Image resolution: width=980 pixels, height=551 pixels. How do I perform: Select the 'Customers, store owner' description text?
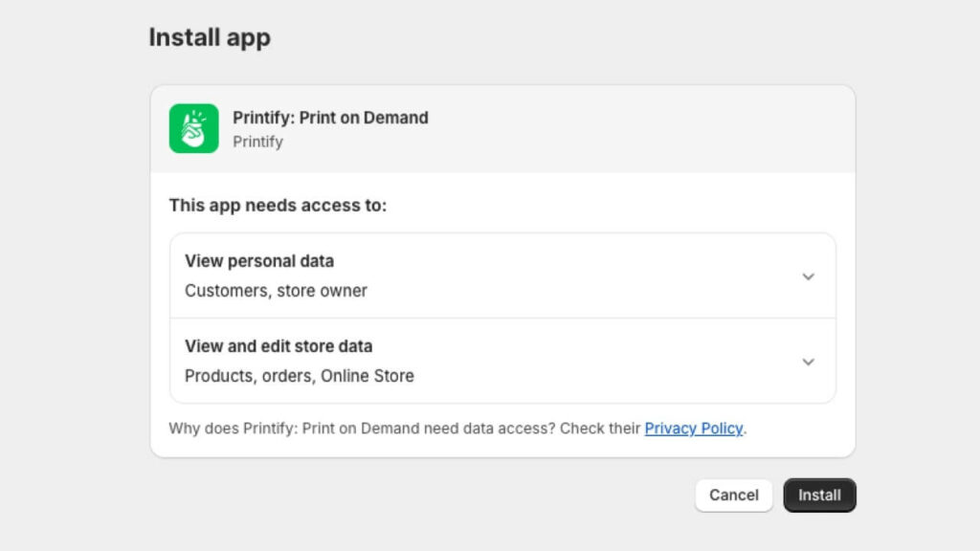coord(276,291)
